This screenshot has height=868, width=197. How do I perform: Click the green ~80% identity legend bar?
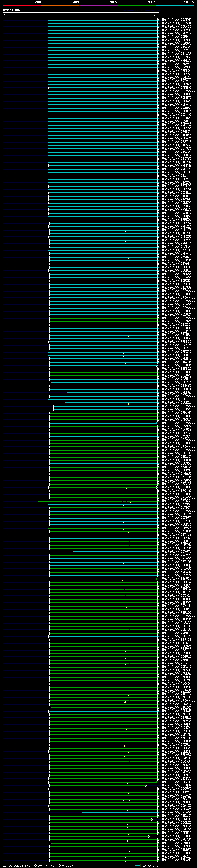pyautogui.click(x=136, y=6)
